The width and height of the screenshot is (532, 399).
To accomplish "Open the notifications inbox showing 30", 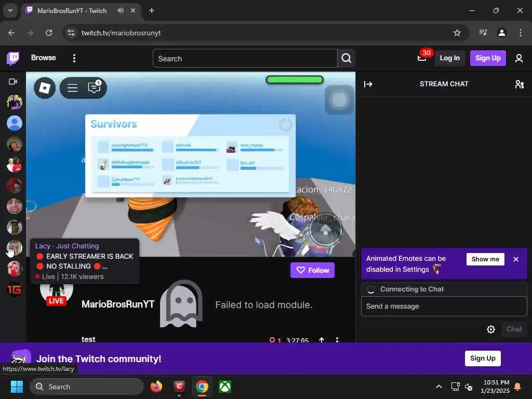I will pos(422,58).
